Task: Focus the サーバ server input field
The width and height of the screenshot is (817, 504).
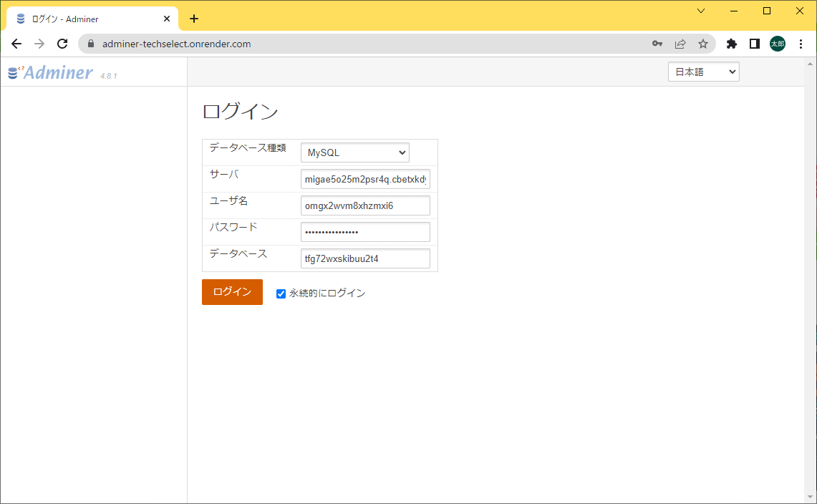Action: click(365, 179)
